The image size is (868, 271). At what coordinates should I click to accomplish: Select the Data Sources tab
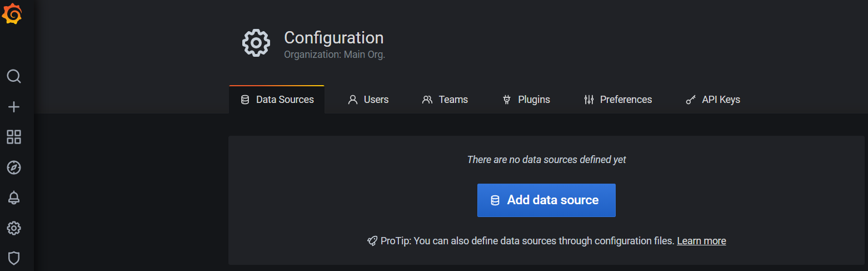(277, 100)
